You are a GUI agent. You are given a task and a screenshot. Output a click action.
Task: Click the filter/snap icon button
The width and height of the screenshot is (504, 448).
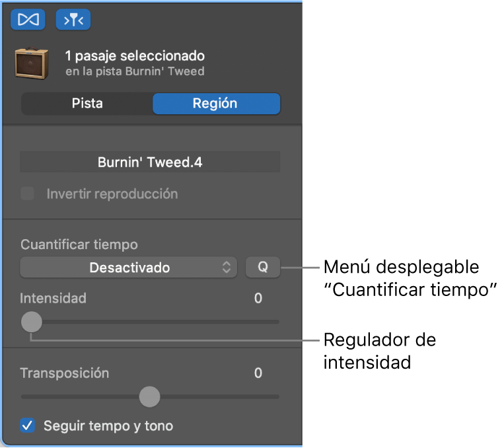coord(73,20)
